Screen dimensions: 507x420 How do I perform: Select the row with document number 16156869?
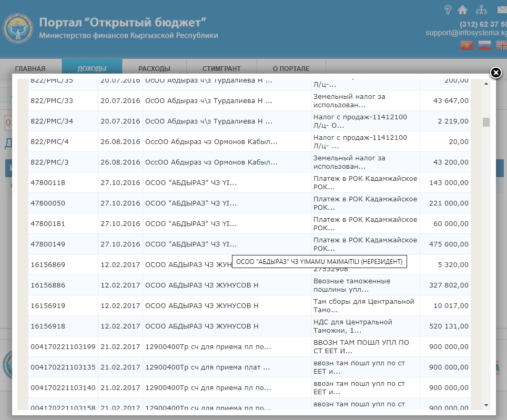click(48, 265)
